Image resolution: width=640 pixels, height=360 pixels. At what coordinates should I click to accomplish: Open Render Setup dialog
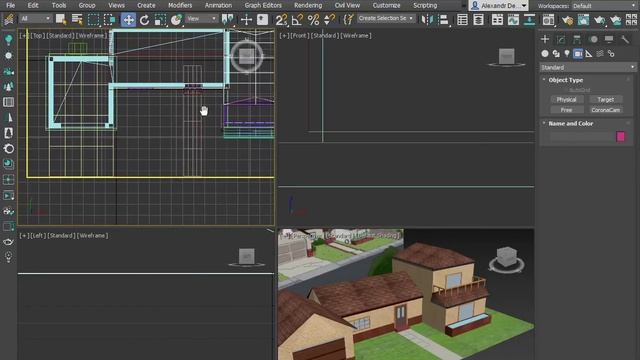tap(567, 19)
